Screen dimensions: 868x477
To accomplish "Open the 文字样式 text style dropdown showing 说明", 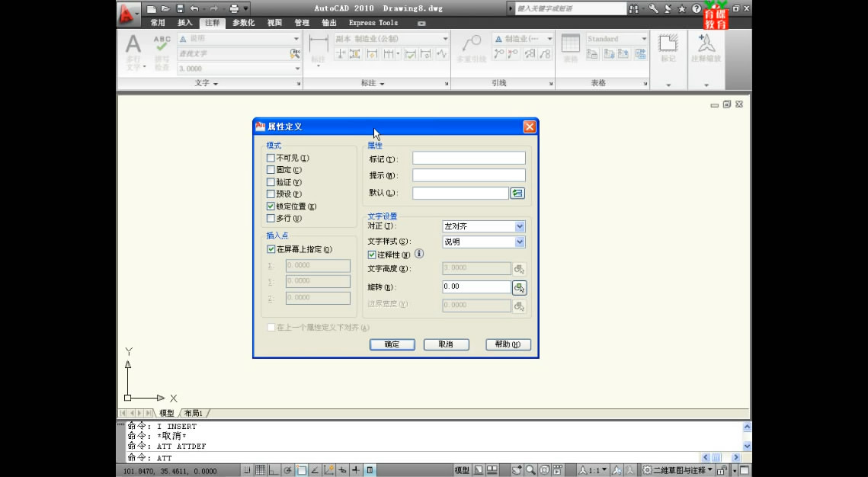I will [483, 242].
